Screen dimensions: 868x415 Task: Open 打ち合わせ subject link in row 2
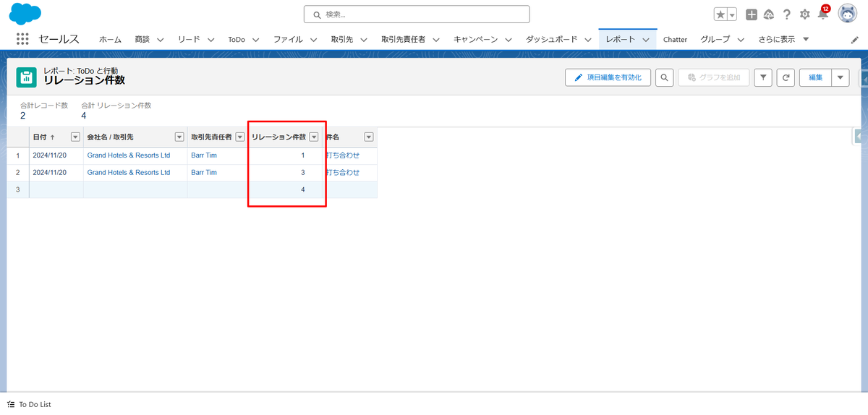pyautogui.click(x=343, y=172)
